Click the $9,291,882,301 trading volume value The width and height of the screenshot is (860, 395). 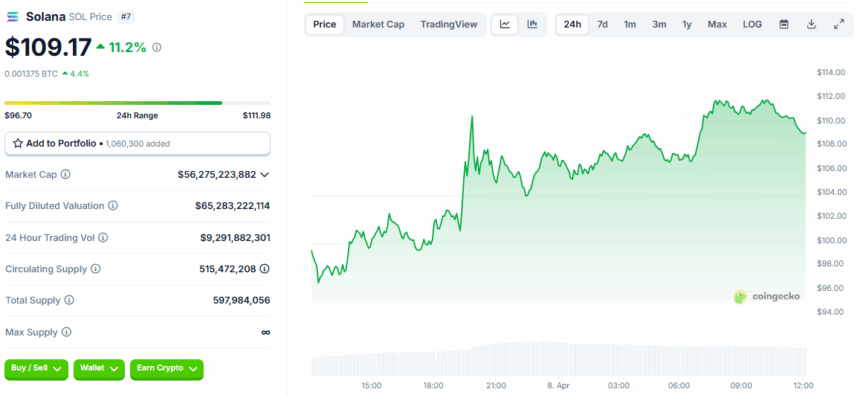point(235,238)
